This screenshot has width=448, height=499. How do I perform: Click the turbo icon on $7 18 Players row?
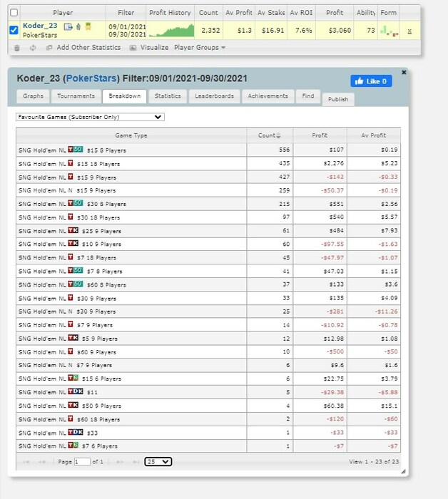coord(71,257)
